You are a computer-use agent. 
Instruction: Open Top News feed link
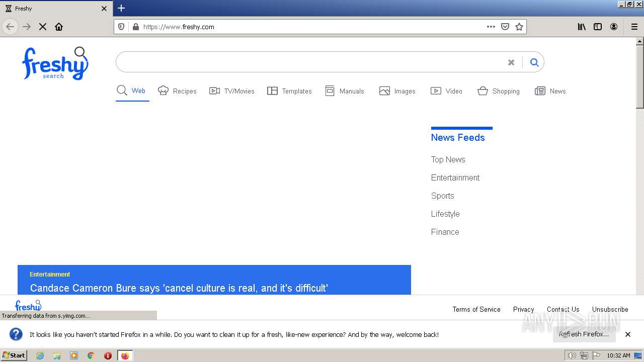[448, 159]
